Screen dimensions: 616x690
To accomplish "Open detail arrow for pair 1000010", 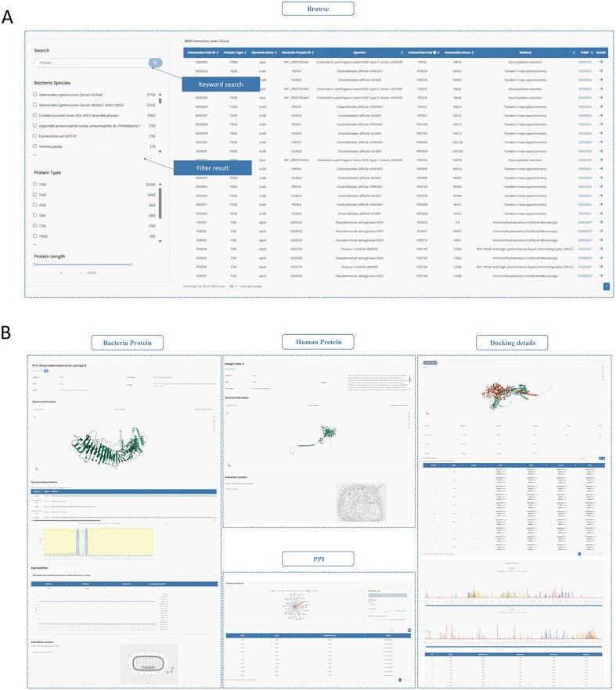I will tap(601, 142).
